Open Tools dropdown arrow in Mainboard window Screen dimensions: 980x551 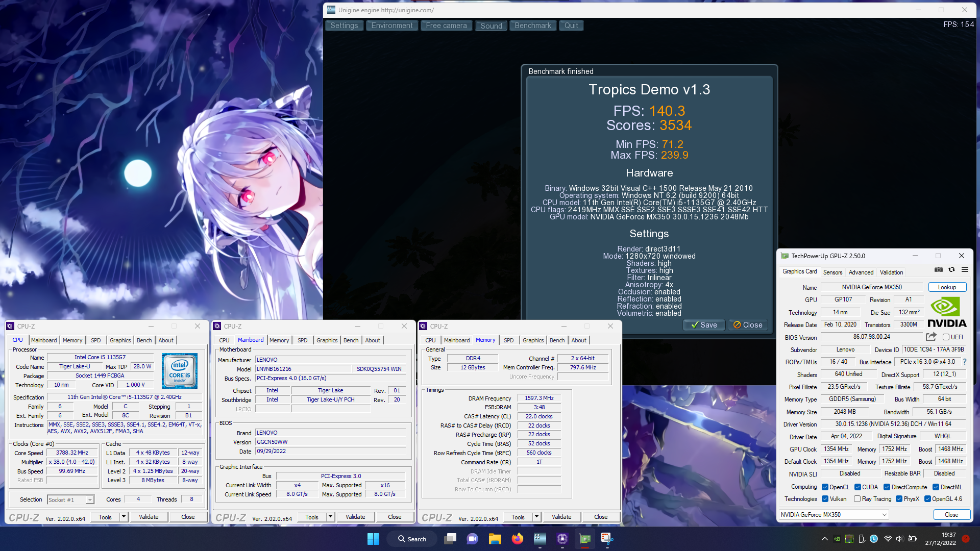tap(330, 517)
